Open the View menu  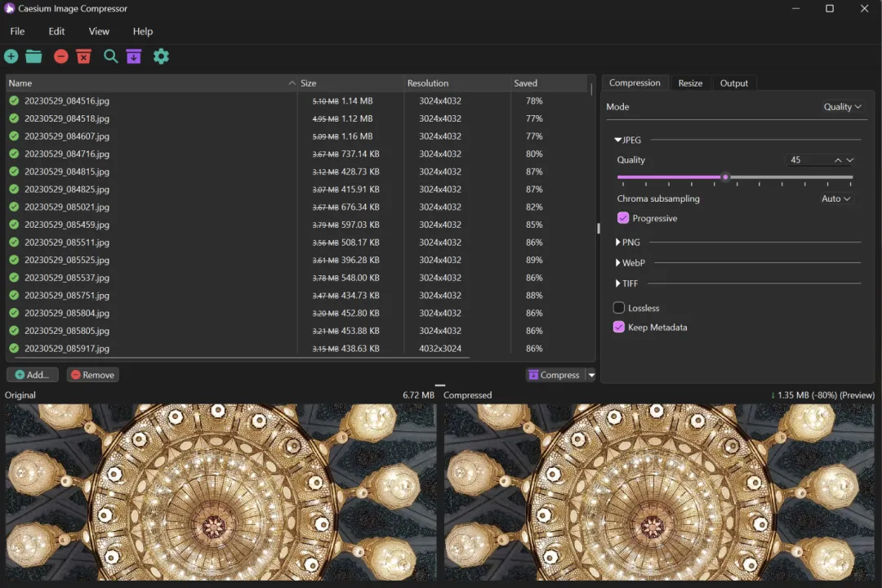pos(99,31)
